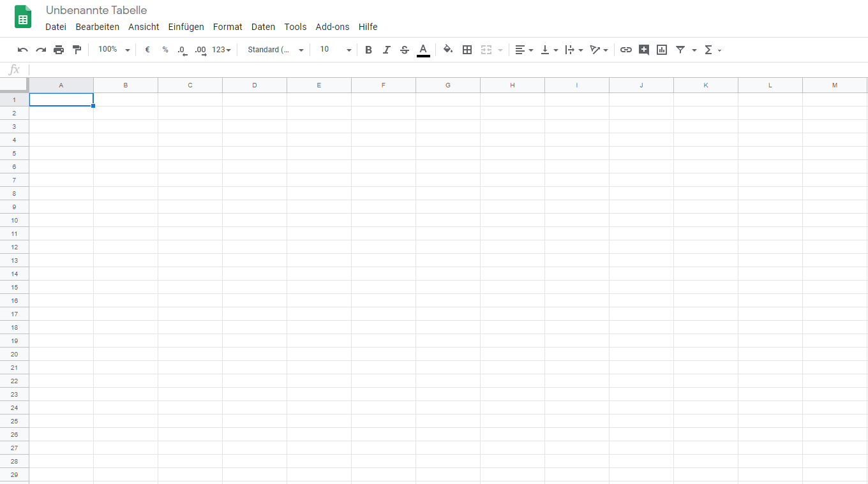The image size is (868, 484).
Task: Open the Tools menu
Action: pyautogui.click(x=296, y=27)
